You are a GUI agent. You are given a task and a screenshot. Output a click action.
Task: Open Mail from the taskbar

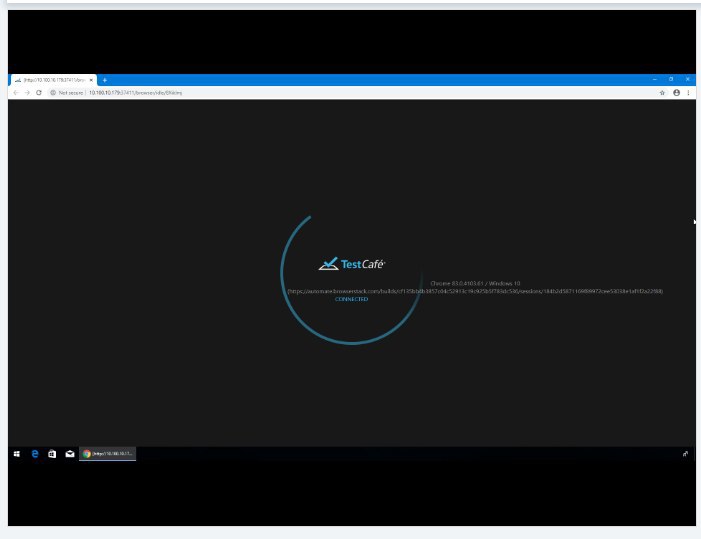70,454
